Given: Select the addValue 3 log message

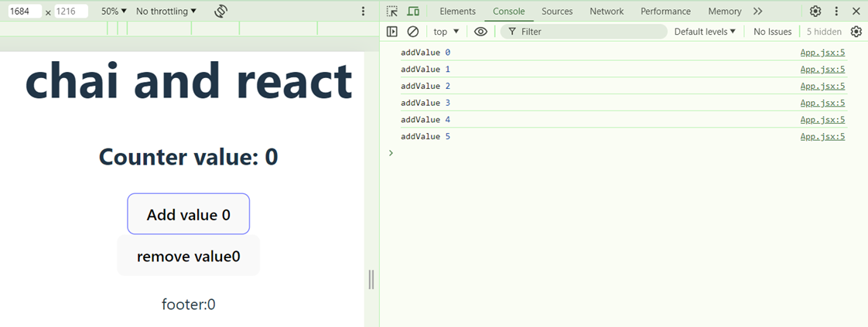Looking at the screenshot, I should (425, 102).
